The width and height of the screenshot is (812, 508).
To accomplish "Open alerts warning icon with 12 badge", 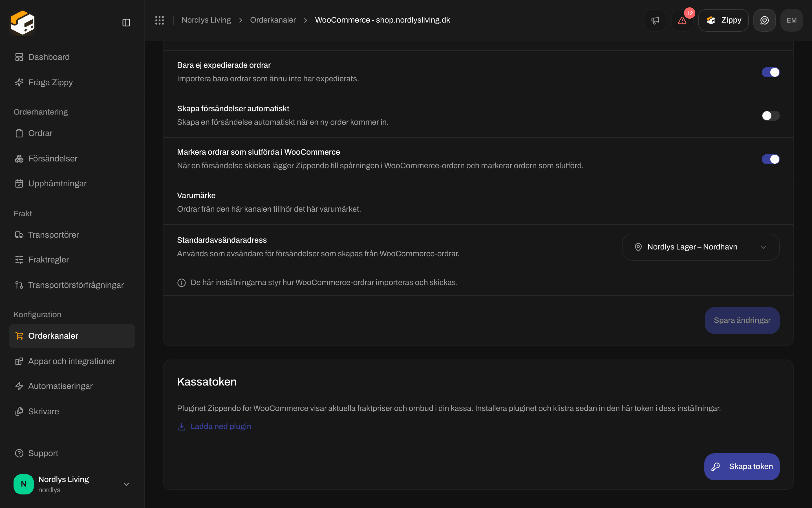I will pyautogui.click(x=682, y=20).
